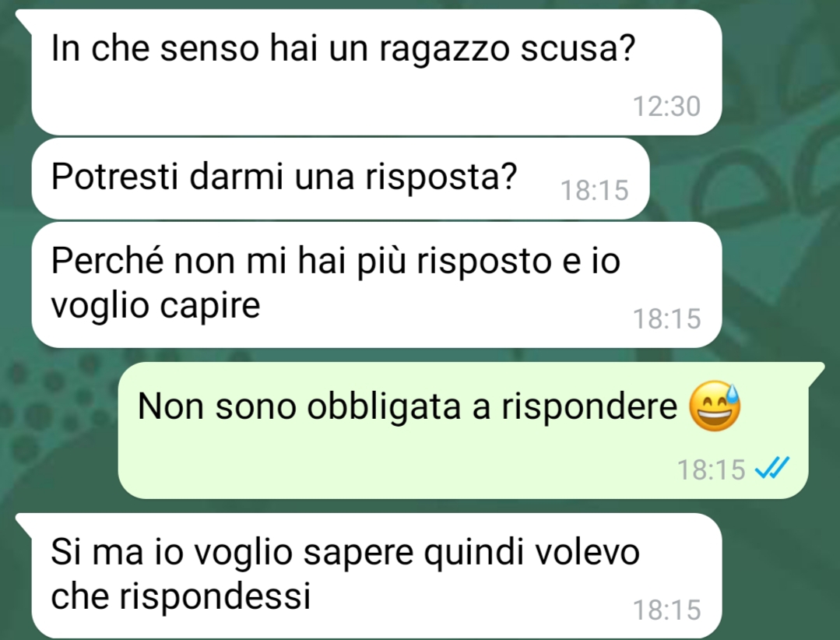The image size is (840, 640).
Task: Click the blue double check read-receipt icon
Action: [771, 468]
